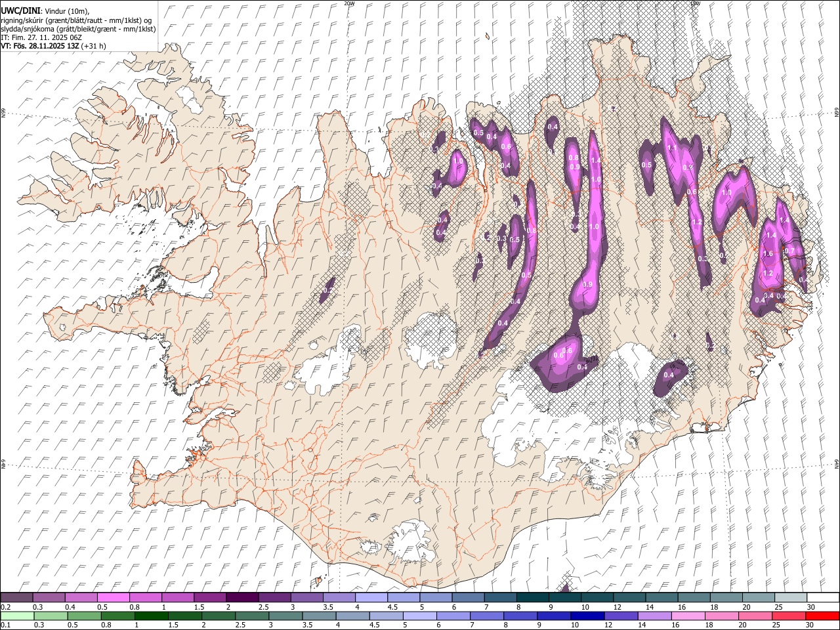
Task: Click the bright pink 0.5 swatch in top legend row
Action: [114, 597]
